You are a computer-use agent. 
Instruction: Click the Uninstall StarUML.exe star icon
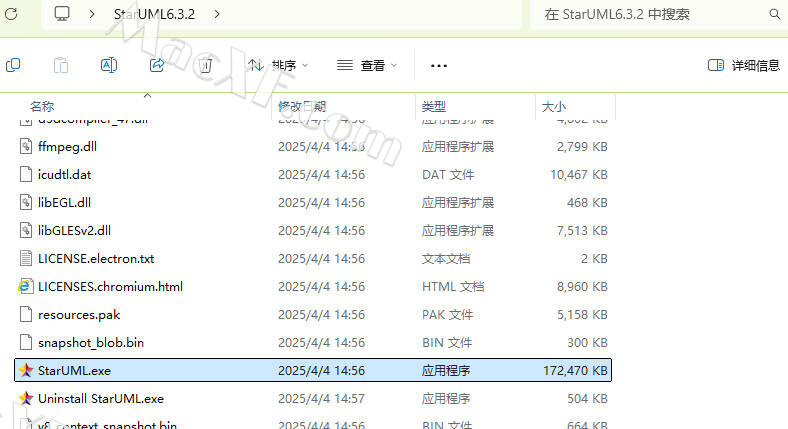click(26, 399)
